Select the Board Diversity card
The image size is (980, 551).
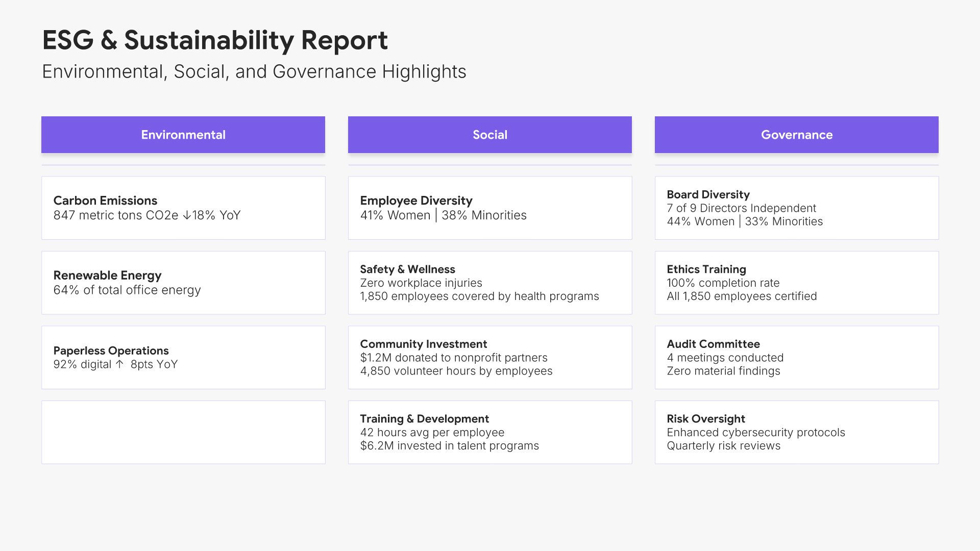[x=796, y=208]
